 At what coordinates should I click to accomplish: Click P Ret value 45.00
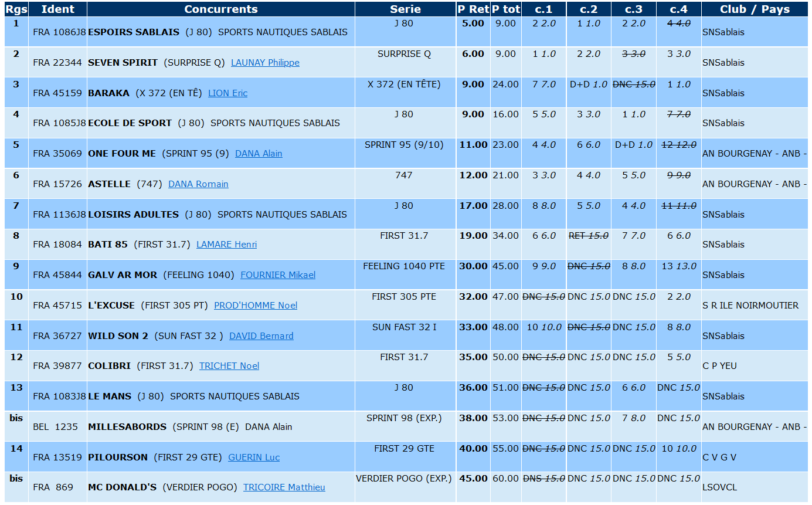(473, 479)
